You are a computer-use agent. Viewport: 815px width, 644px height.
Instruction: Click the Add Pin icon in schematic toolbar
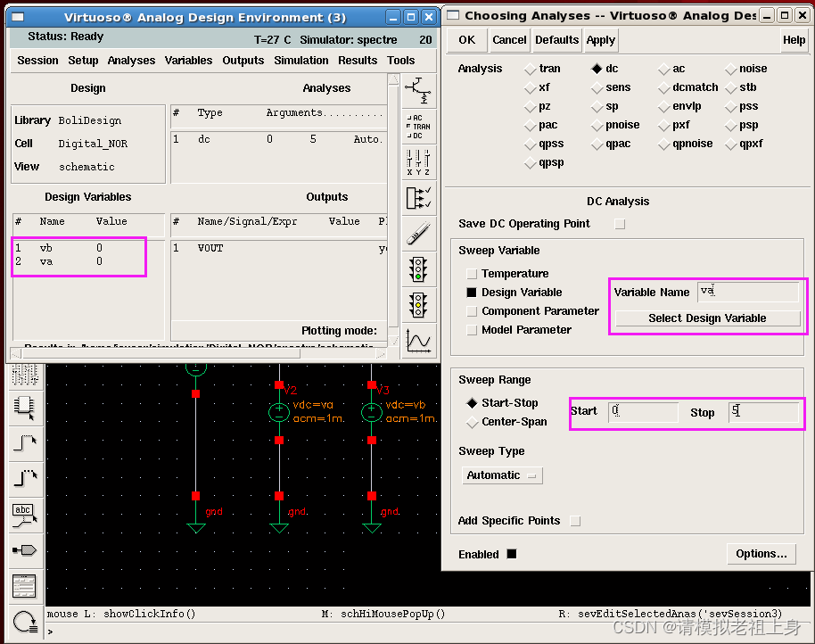pyautogui.click(x=24, y=550)
